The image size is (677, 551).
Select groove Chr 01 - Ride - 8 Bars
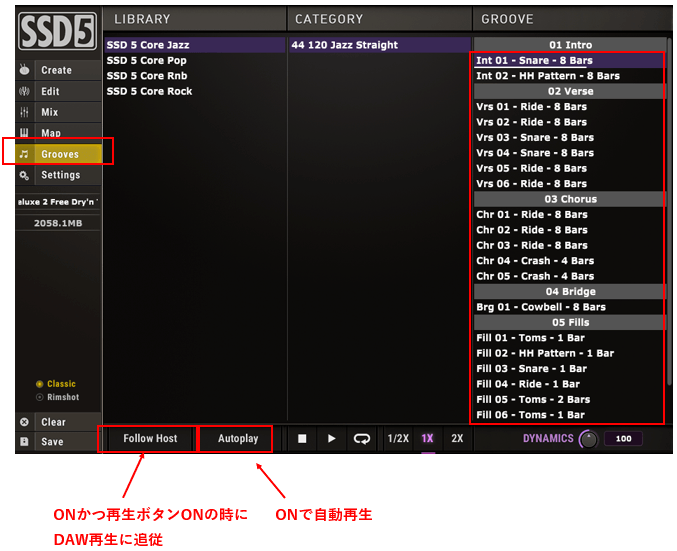point(570,215)
